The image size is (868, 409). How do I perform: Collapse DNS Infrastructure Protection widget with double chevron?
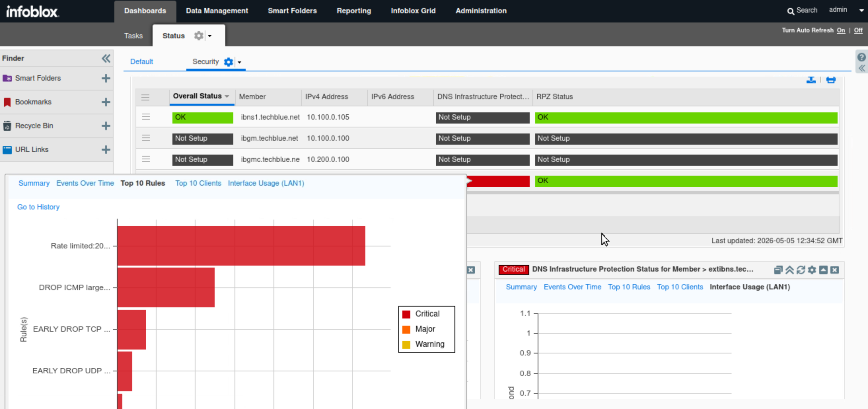point(789,270)
